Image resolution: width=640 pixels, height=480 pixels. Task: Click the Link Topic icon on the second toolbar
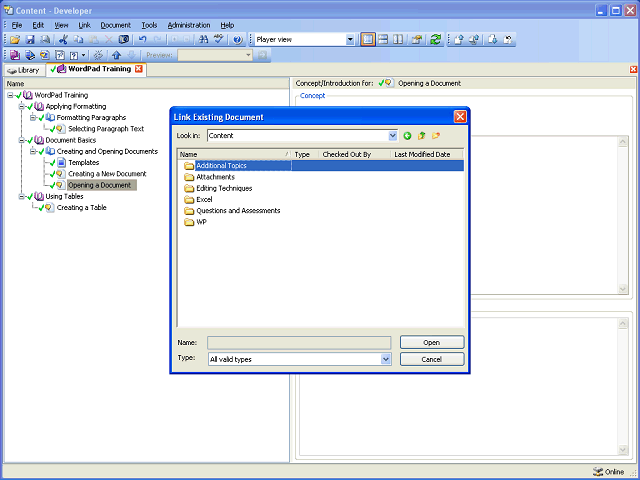point(45,55)
